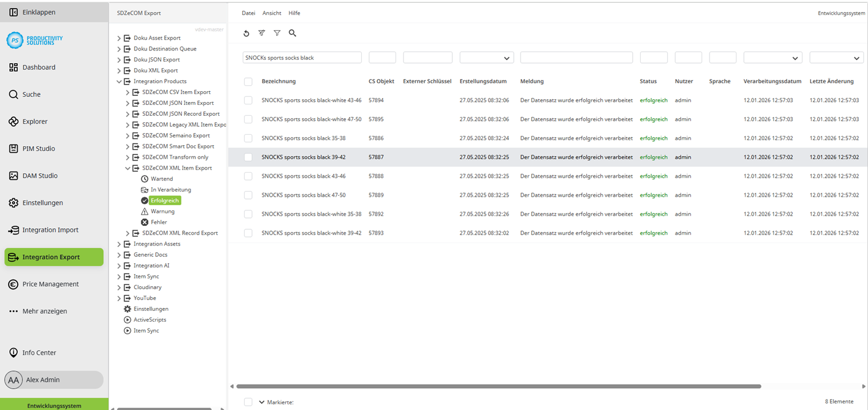868x410 pixels.
Task: Select the SDZeCOM Smart Doc Export tree item
Action: click(179, 147)
